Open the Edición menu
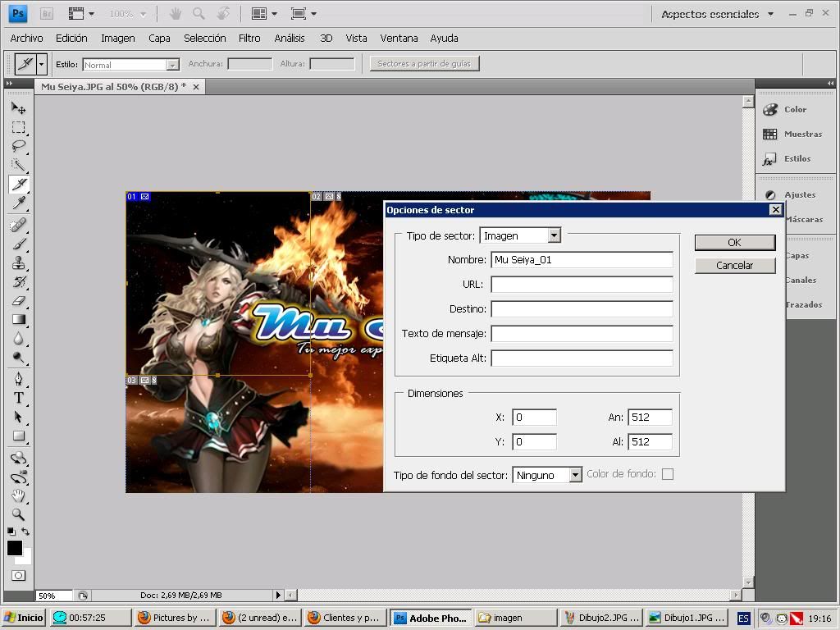This screenshot has height=630, width=840. [71, 38]
